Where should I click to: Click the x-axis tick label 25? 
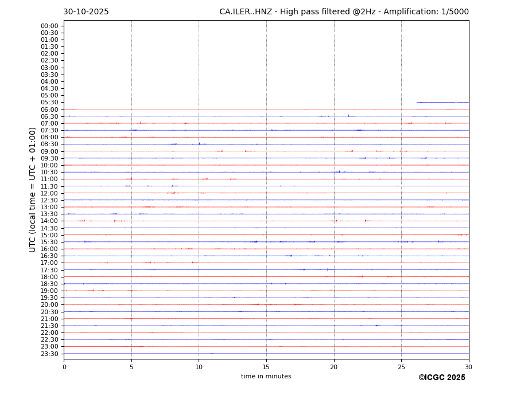[x=401, y=367]
